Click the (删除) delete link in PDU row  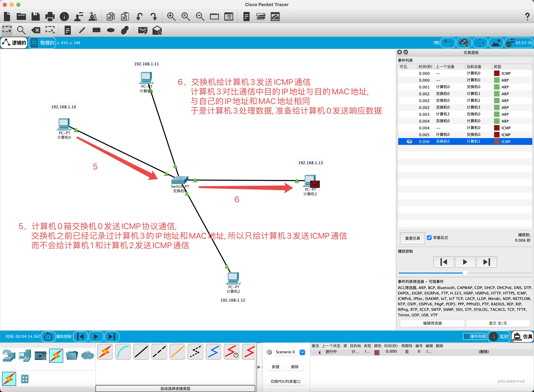484,352
